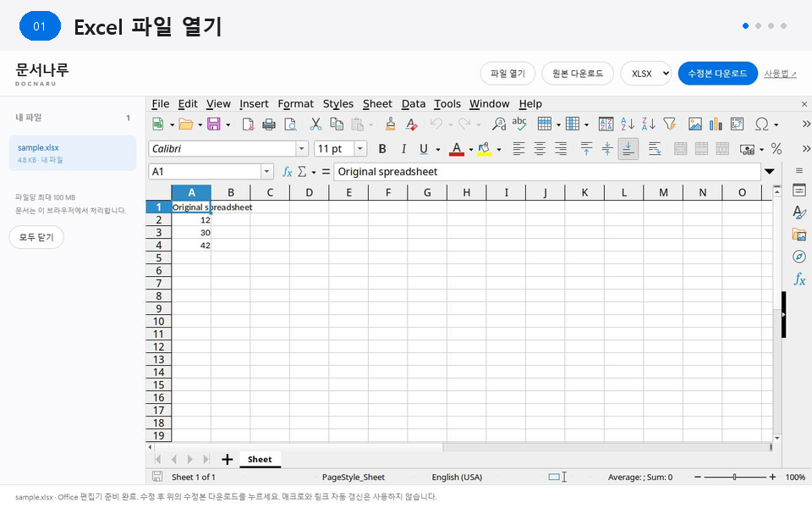Open the Format menu
812x508 pixels.
point(296,103)
